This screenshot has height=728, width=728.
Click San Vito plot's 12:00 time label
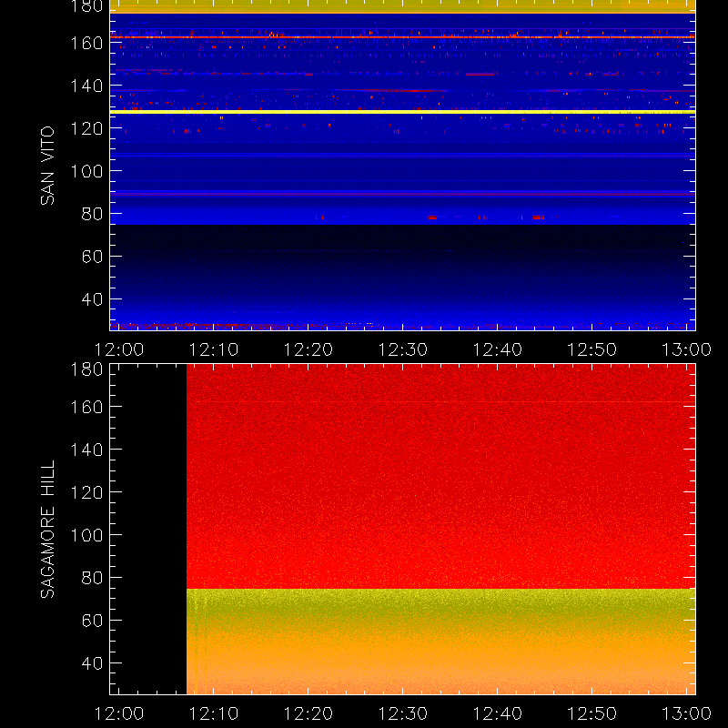coord(119,349)
